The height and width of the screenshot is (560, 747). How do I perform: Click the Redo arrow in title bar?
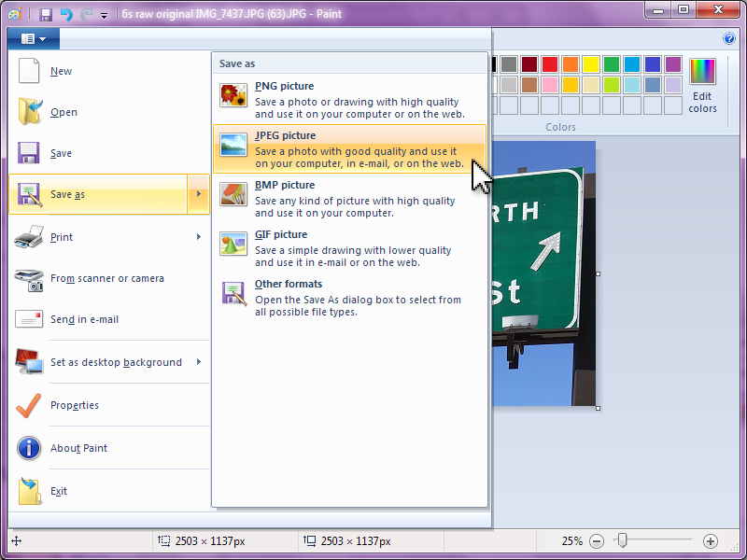[x=86, y=14]
